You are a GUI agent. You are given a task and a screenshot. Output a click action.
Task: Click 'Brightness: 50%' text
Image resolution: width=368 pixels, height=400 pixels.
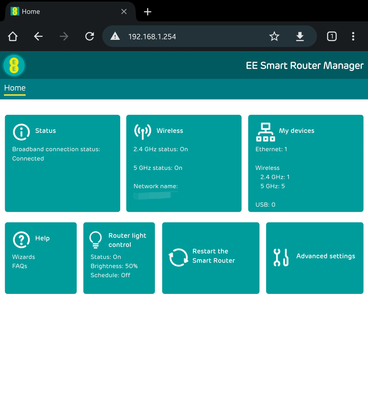click(114, 266)
